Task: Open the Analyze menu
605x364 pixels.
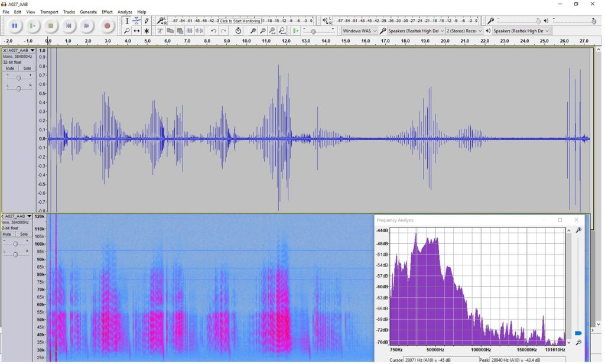Action: tap(125, 12)
